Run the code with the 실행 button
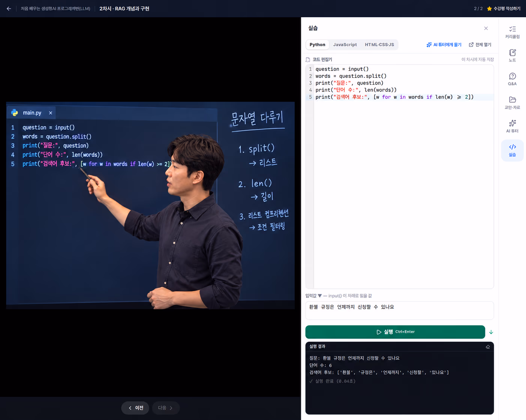 point(395,332)
